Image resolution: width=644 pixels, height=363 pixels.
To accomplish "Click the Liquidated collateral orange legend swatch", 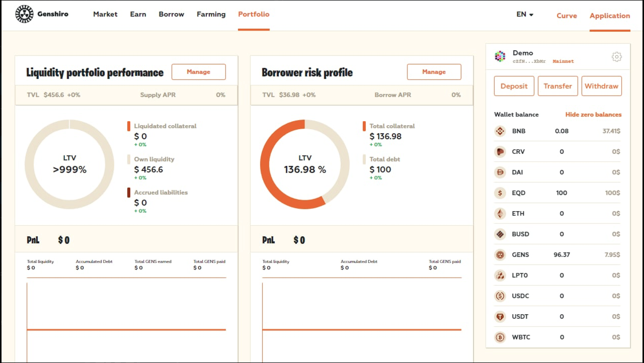I will 129,126.
